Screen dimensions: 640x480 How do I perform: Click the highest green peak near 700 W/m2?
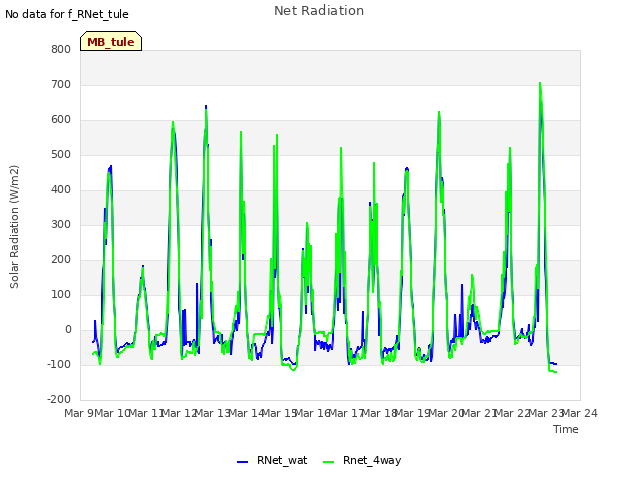(x=540, y=83)
